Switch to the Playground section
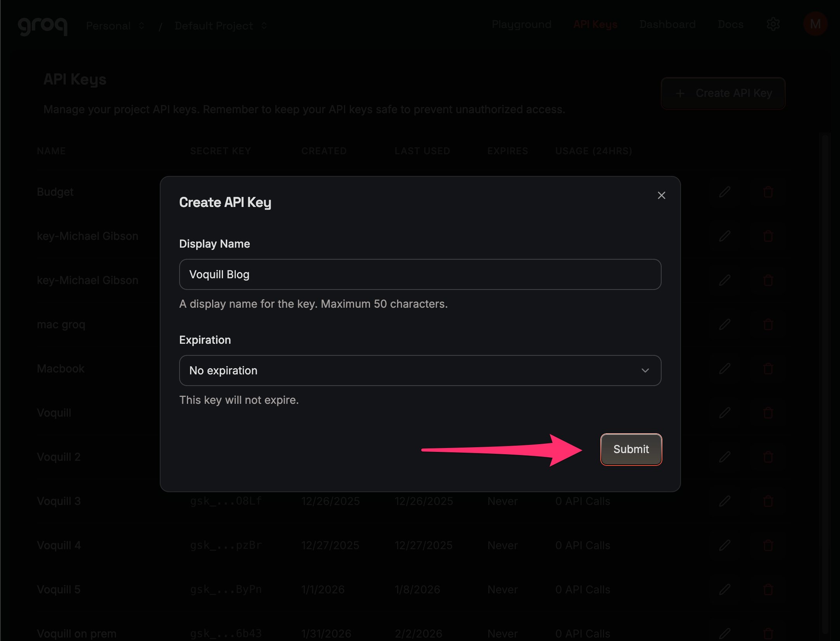 coord(522,24)
